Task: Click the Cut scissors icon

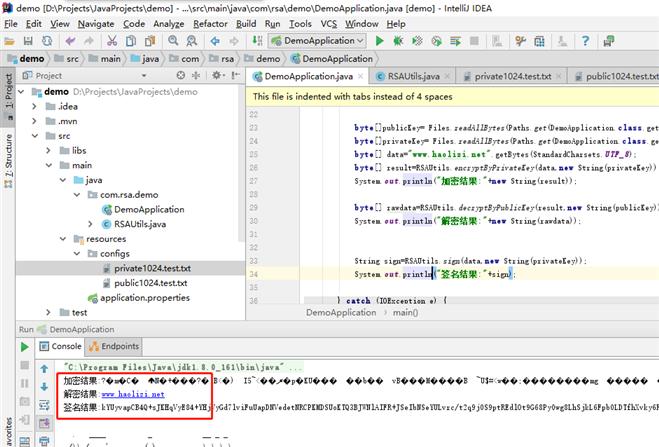Action: point(112,41)
